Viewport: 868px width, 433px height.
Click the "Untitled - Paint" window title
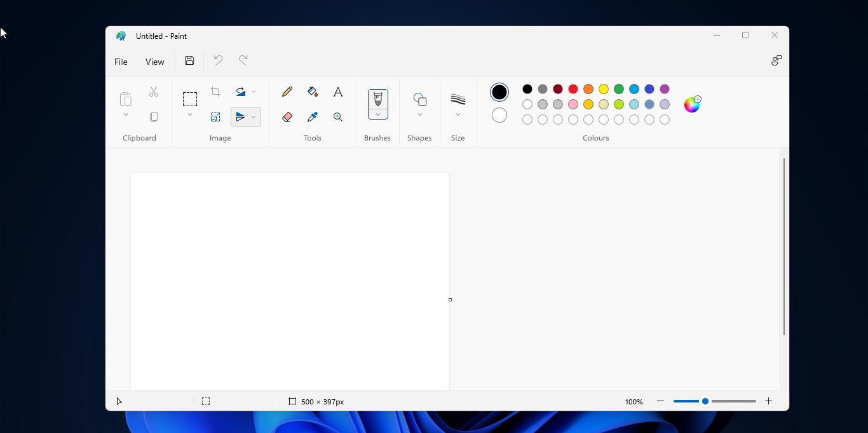(x=161, y=36)
